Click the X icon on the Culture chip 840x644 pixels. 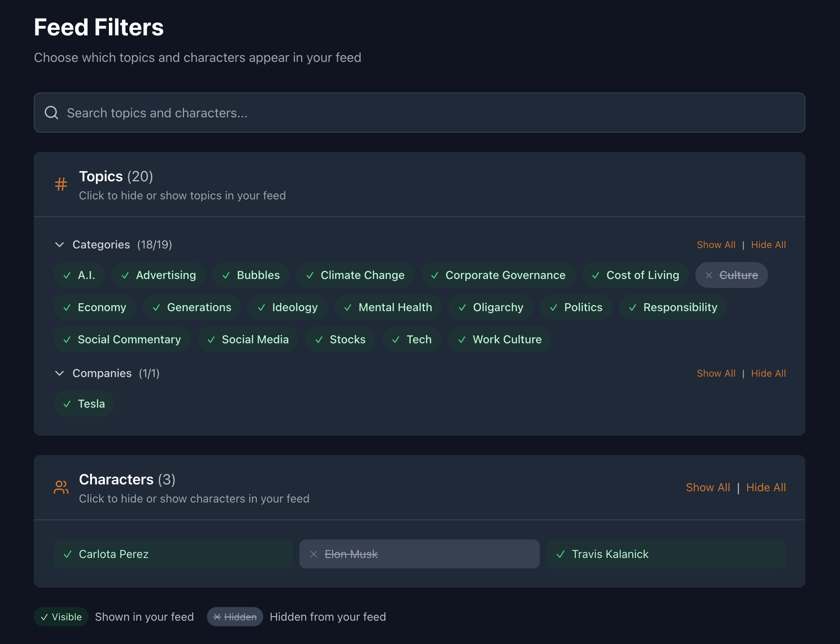click(709, 275)
